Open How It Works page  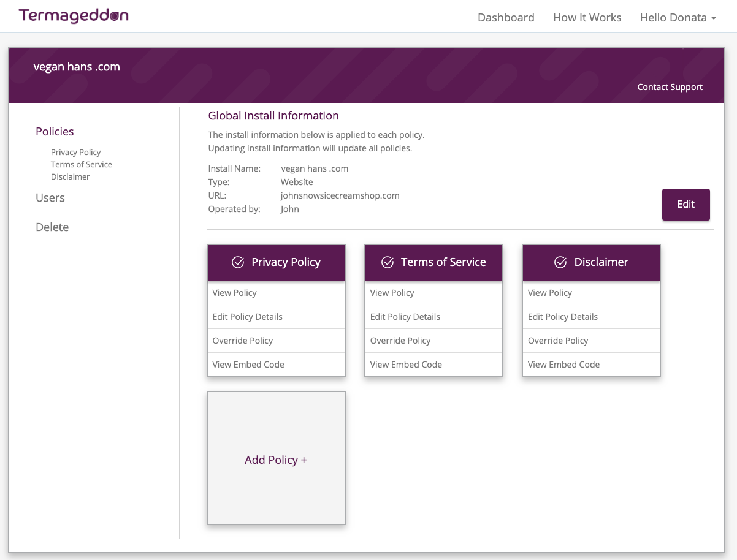coord(587,18)
